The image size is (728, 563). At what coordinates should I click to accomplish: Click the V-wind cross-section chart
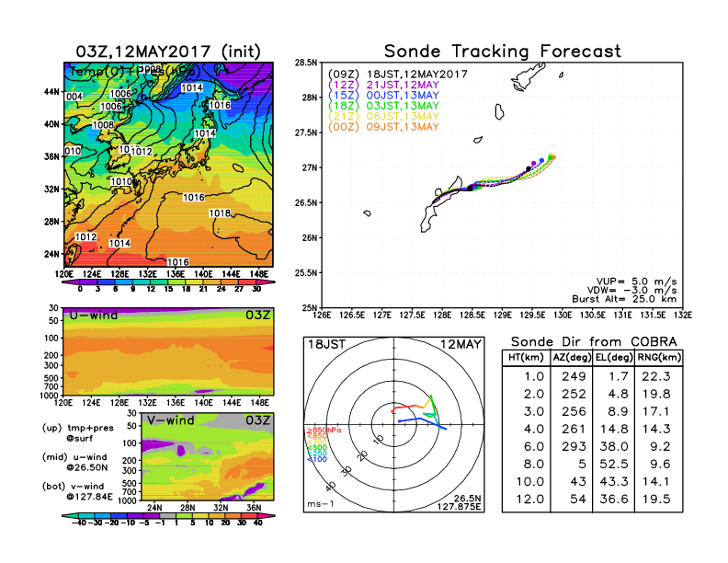tap(207, 456)
